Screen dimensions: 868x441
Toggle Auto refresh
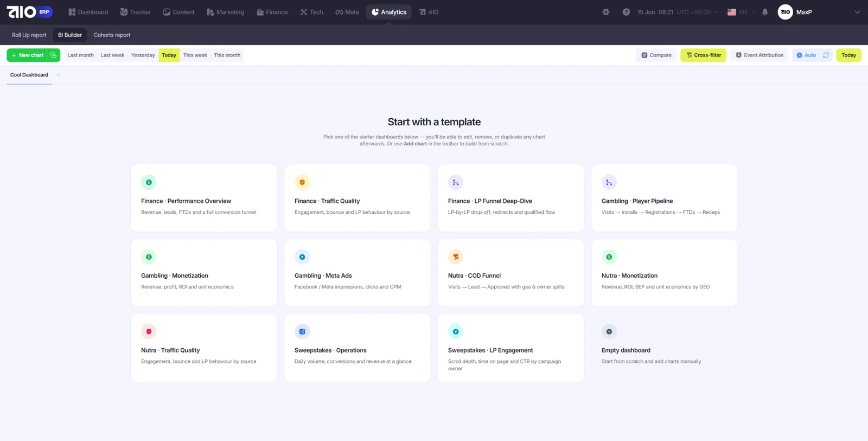pyautogui.click(x=806, y=55)
